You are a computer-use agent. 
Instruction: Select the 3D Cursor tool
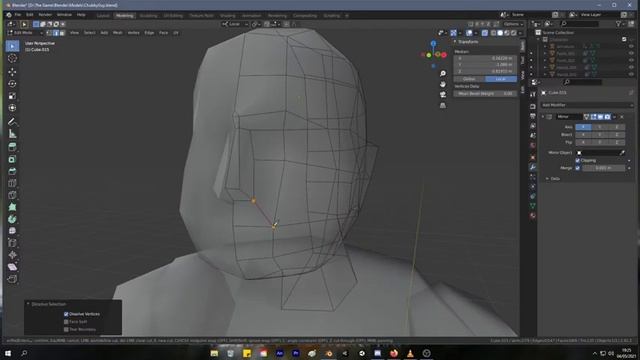12,58
